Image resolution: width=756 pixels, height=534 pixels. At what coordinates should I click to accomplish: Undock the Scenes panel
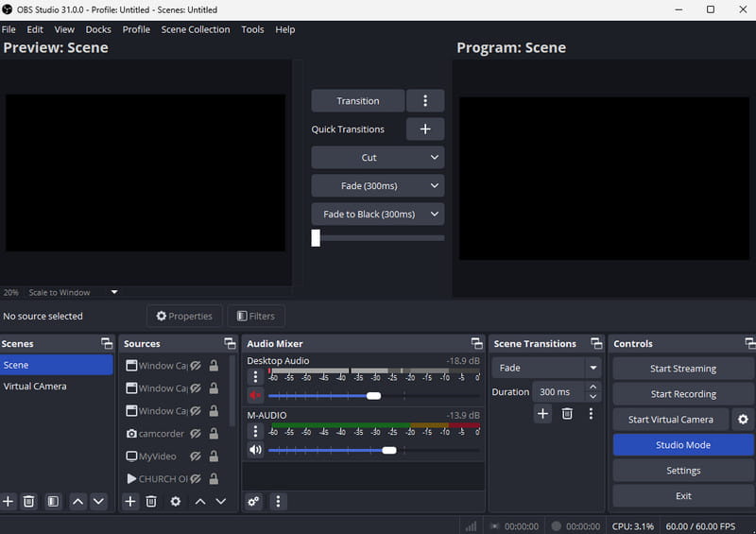(x=107, y=343)
